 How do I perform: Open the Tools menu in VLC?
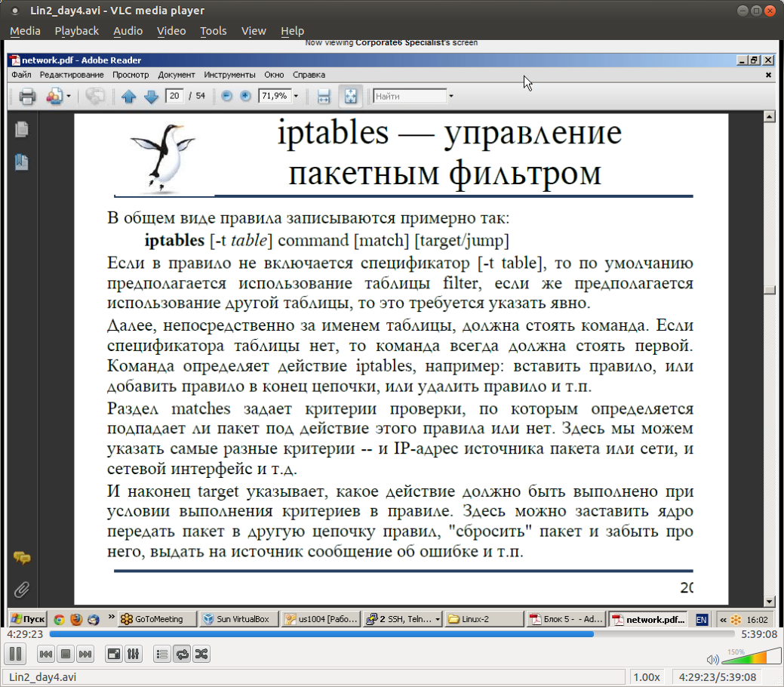(x=213, y=31)
